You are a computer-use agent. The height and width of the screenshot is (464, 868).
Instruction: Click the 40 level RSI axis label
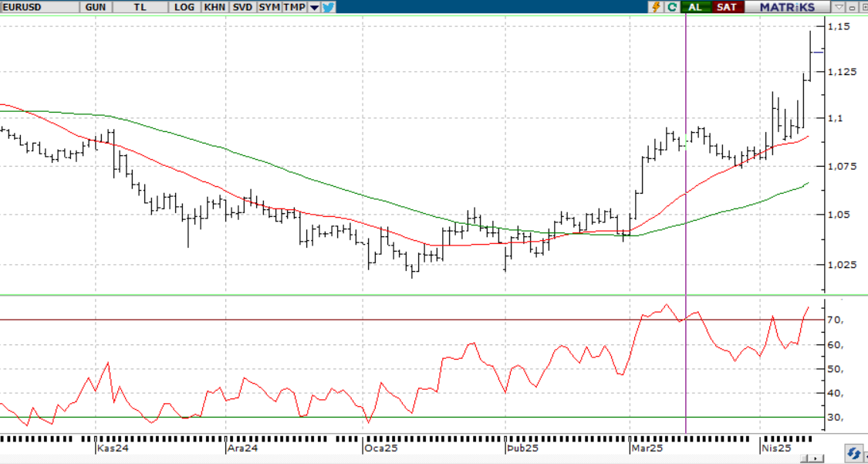click(836, 394)
